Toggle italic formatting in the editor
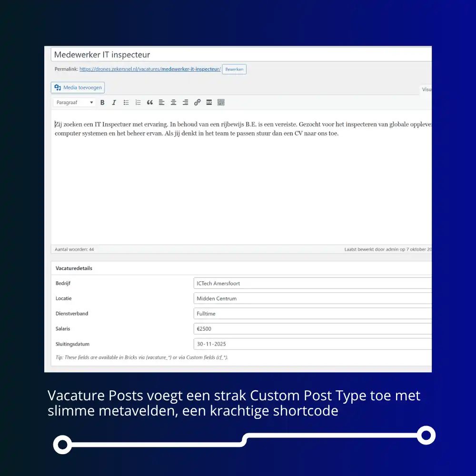 (114, 102)
